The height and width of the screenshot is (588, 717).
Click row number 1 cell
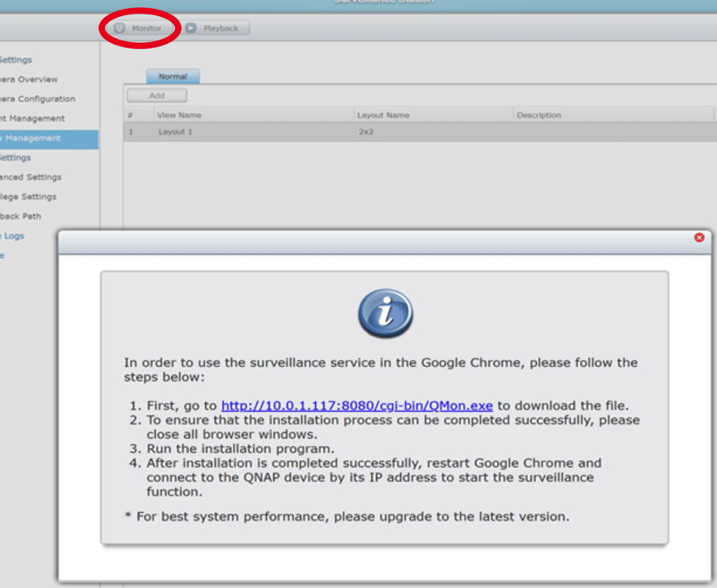point(131,132)
